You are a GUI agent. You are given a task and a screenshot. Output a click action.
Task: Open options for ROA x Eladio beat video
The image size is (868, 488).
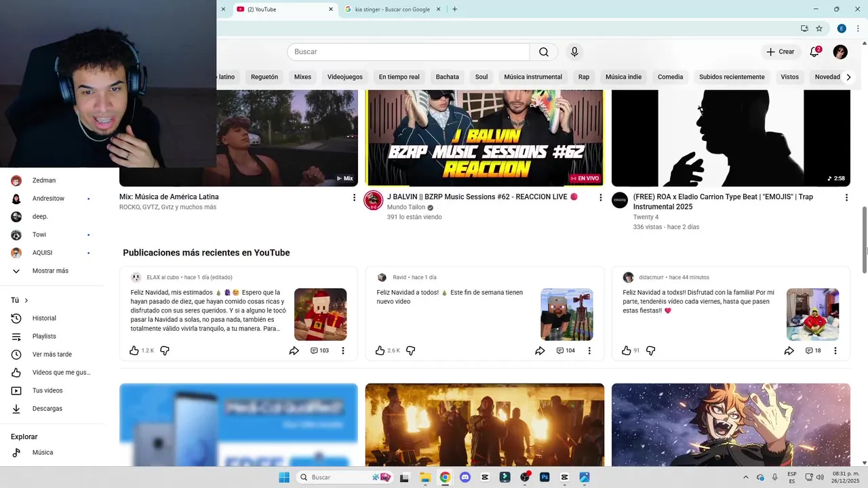(846, 197)
